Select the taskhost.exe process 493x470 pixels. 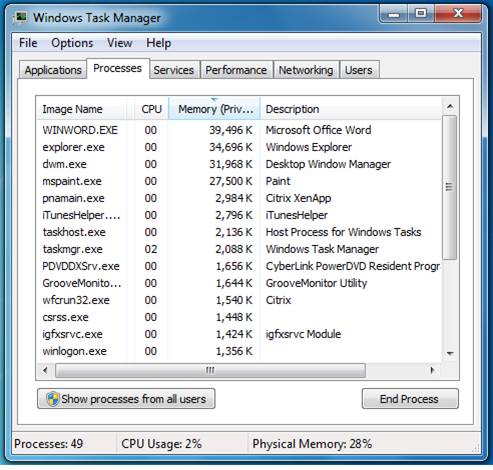coord(239,232)
